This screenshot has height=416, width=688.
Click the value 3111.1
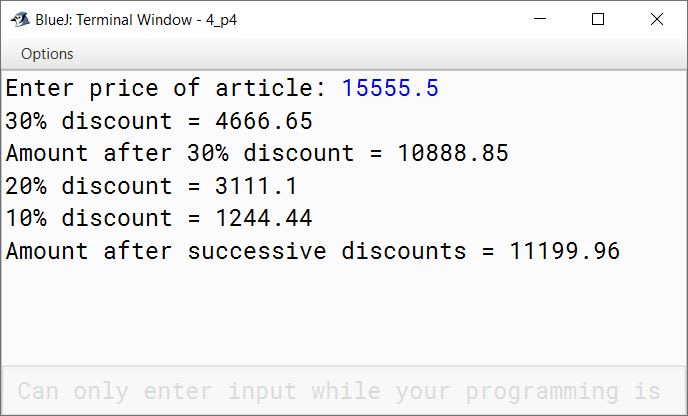[256, 186]
